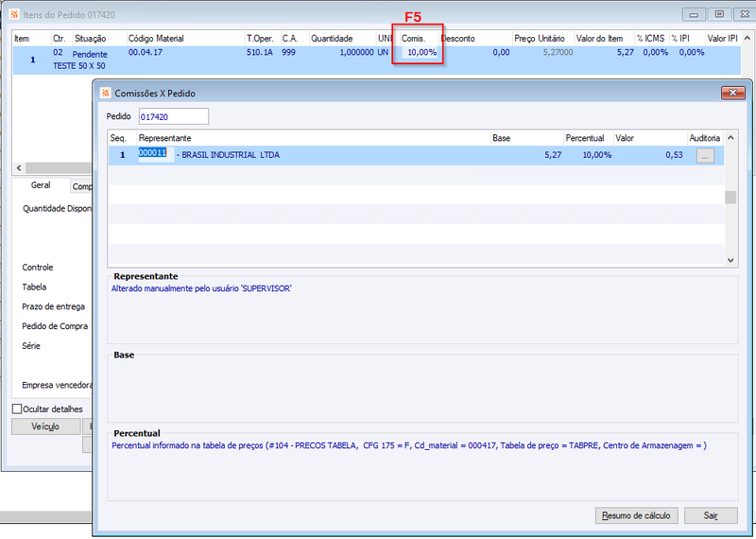Click the Série label
The image size is (756, 539).
point(31,345)
